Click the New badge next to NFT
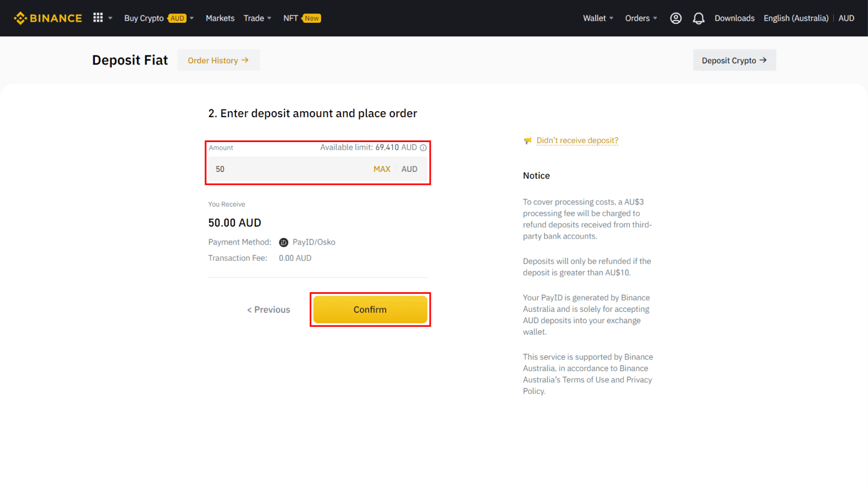Image resolution: width=868 pixels, height=488 pixels. [312, 18]
